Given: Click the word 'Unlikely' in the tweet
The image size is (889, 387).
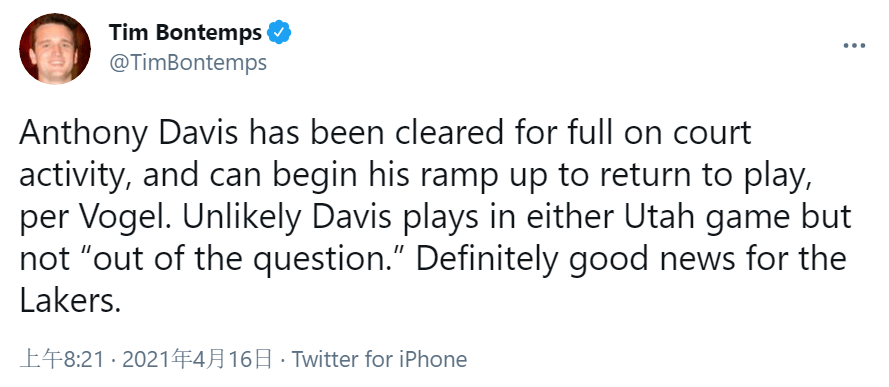Looking at the screenshot, I should 240,219.
